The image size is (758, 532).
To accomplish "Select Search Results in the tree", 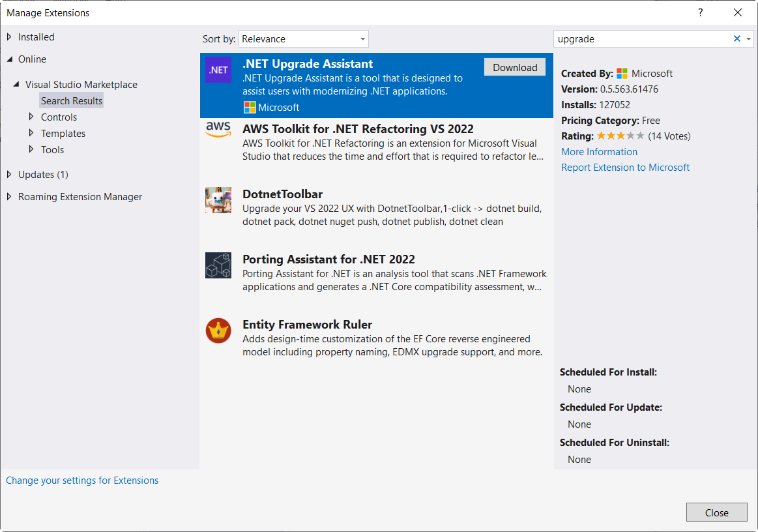I will [x=72, y=101].
